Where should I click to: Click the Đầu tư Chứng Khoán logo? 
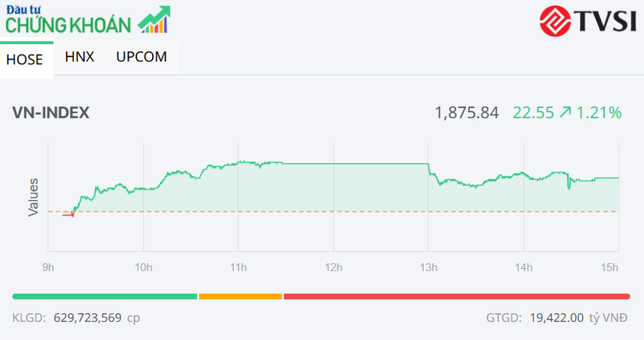pos(72,19)
